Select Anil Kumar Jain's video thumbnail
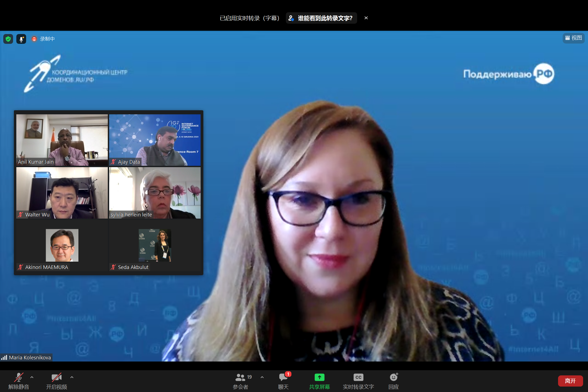Screen dimensions: 588x392 click(x=62, y=140)
